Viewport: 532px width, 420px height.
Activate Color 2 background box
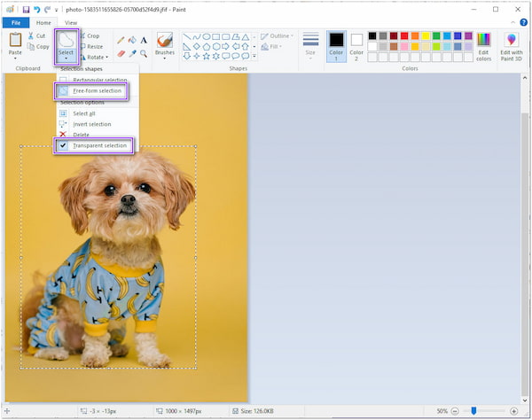click(356, 46)
